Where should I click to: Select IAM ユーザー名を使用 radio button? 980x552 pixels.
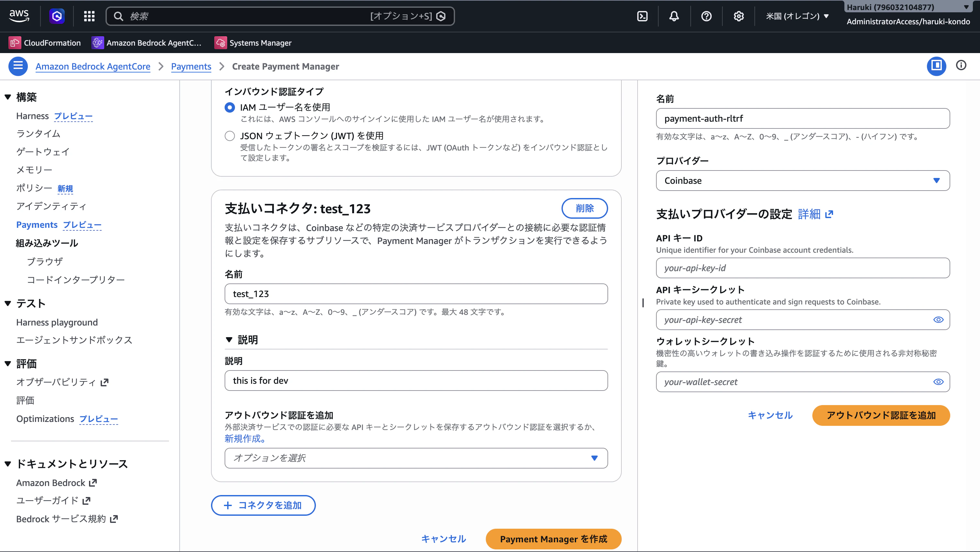[230, 107]
